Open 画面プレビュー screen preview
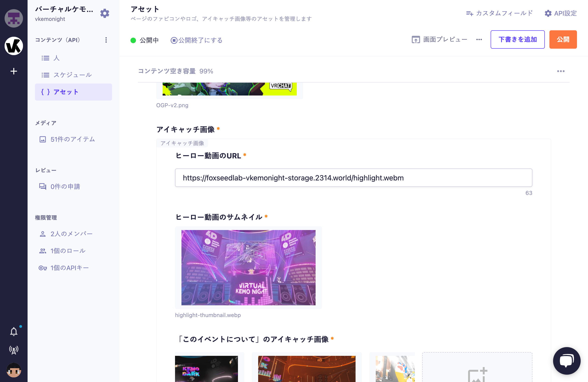 coord(439,39)
